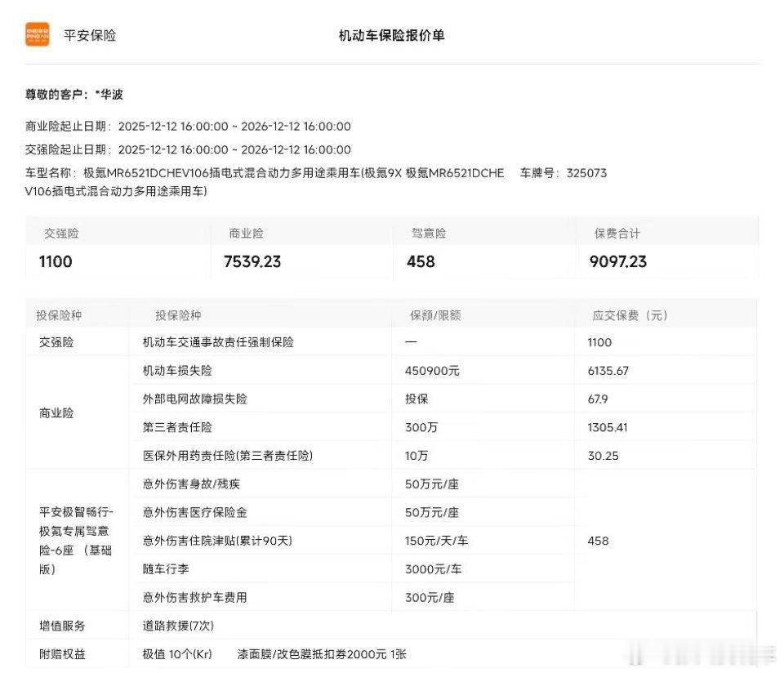Select the 平安保险 company name text
Viewport: 784px width, 673px height.
coord(90,35)
